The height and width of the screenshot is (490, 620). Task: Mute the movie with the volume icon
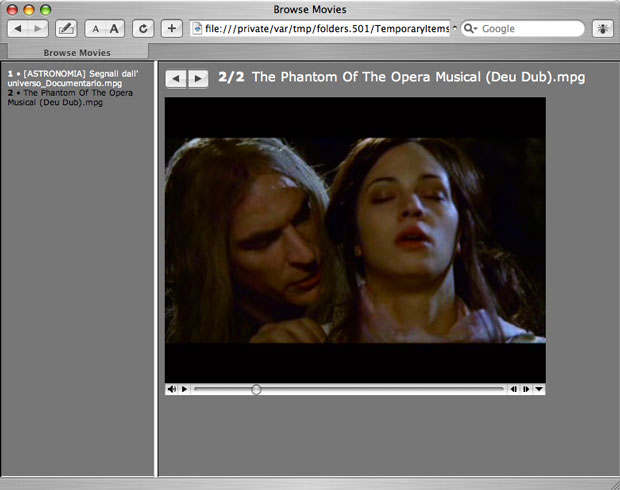tap(172, 389)
